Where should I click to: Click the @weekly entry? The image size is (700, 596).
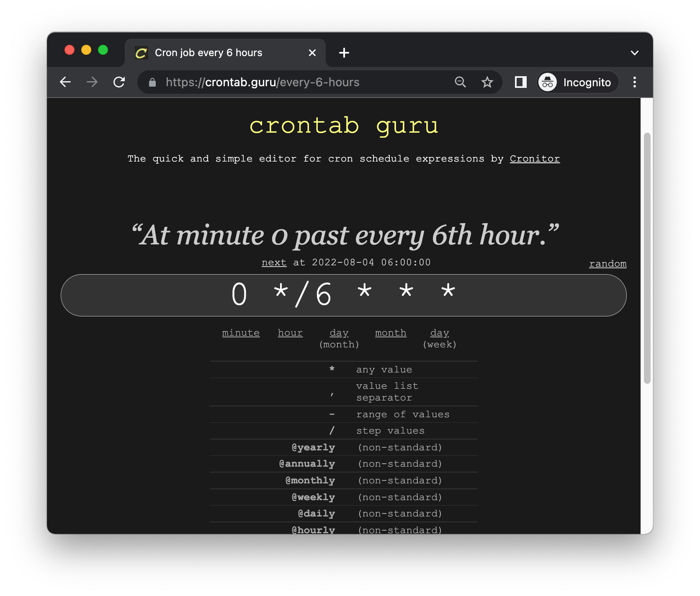pos(313,497)
